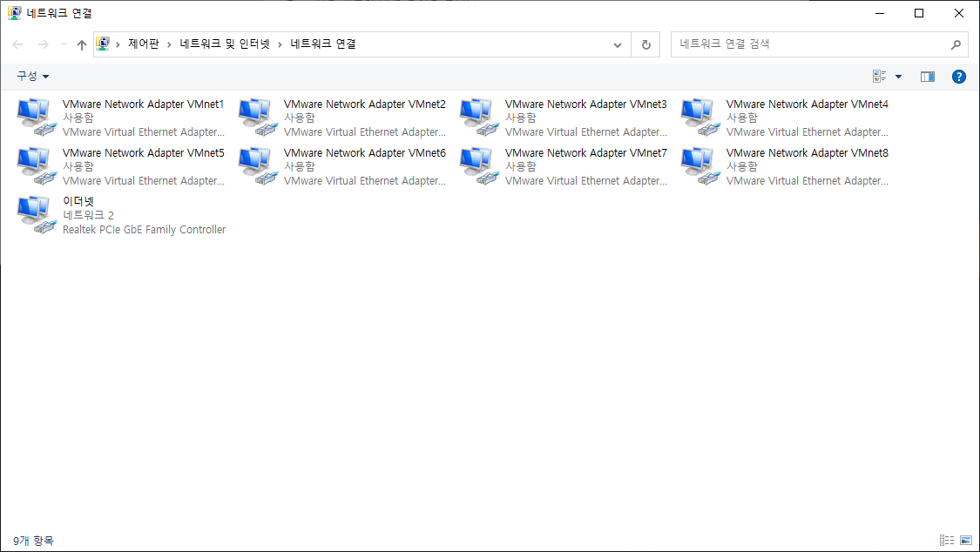Open recent locations dropdown arrow
980x552 pixels.
pyautogui.click(x=64, y=44)
